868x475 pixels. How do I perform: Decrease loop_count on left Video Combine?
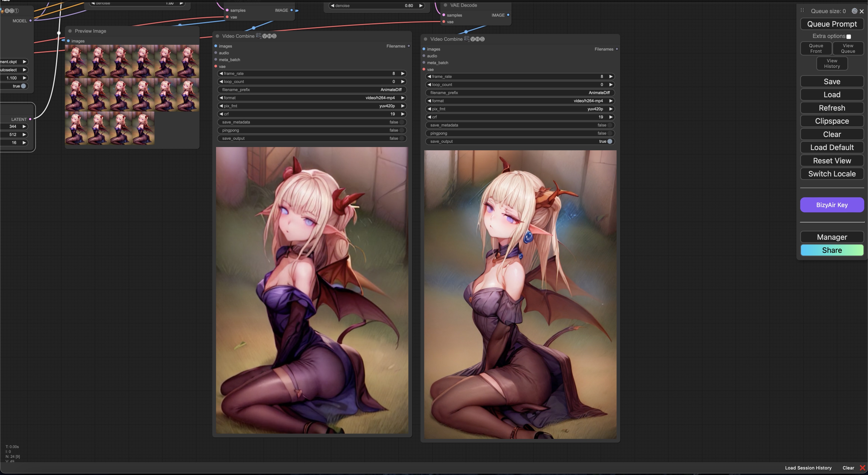click(221, 82)
